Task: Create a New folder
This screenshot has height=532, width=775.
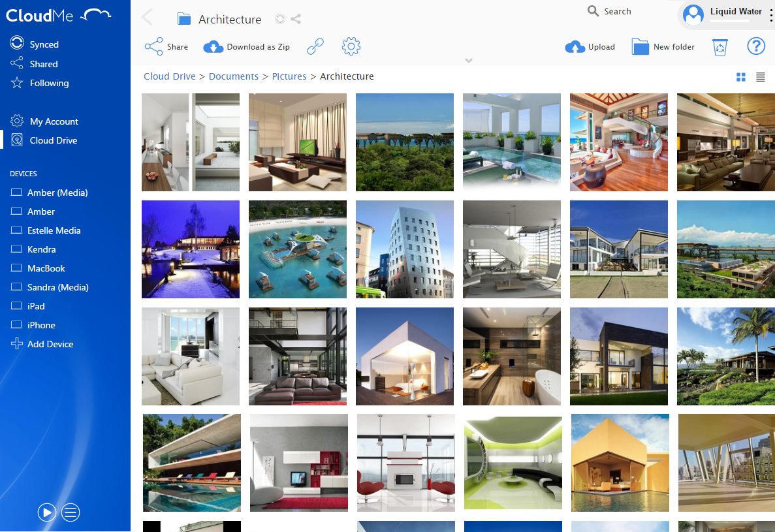Action: pyautogui.click(x=663, y=46)
